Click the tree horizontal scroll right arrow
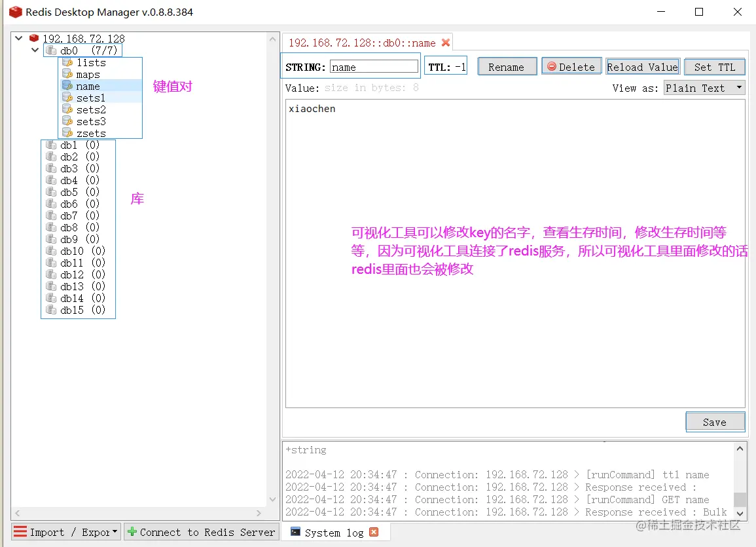 pos(259,513)
